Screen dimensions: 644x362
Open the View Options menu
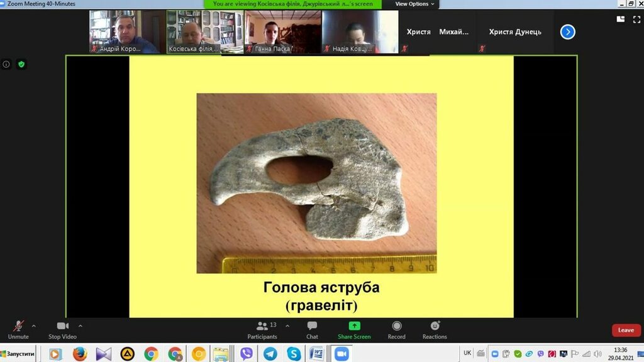(414, 4)
